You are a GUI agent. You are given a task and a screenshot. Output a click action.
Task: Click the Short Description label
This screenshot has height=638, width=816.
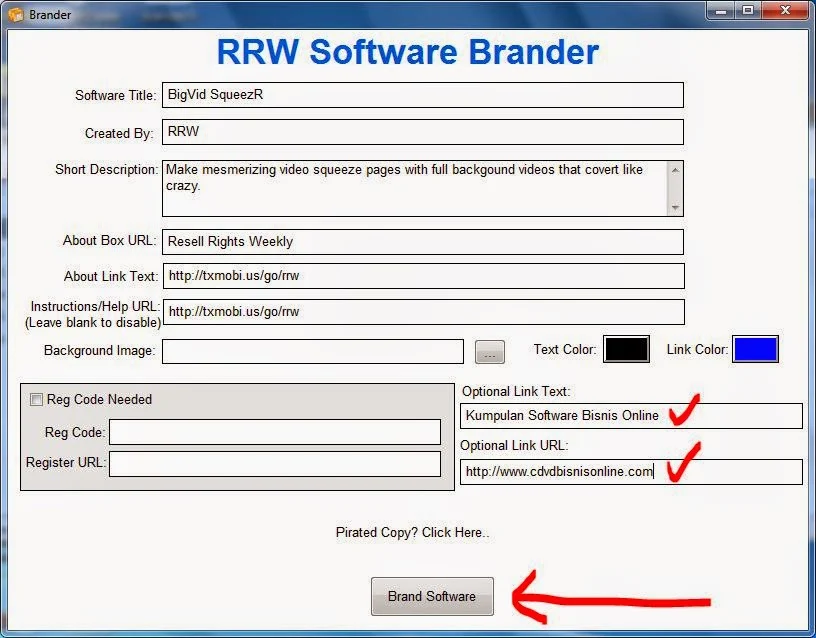click(x=107, y=170)
